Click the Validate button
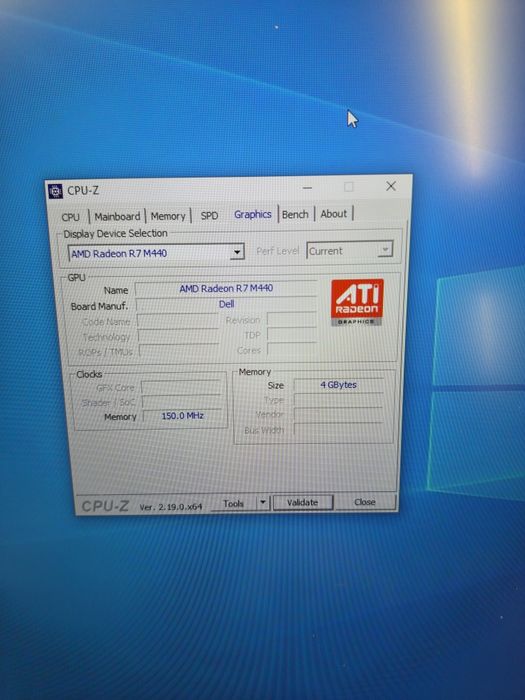 tap(302, 502)
